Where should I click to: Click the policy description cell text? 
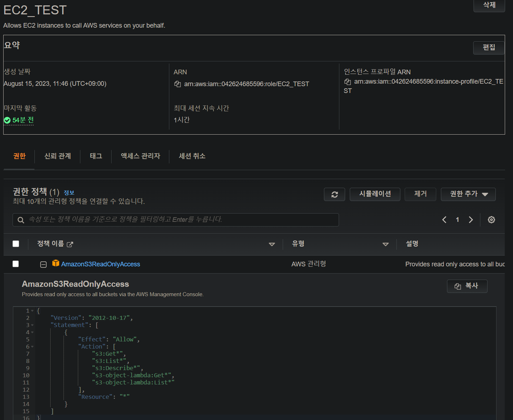(x=455, y=264)
